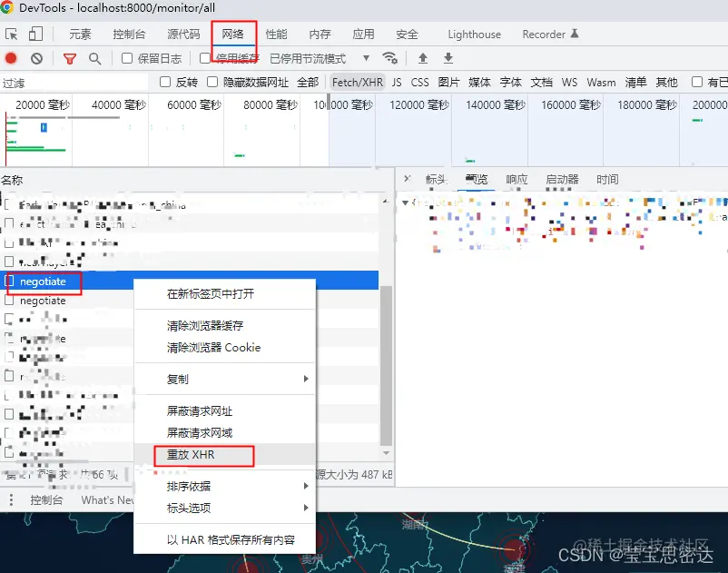
Task: Filter requests by Fetch/XHR
Action: pyautogui.click(x=358, y=83)
